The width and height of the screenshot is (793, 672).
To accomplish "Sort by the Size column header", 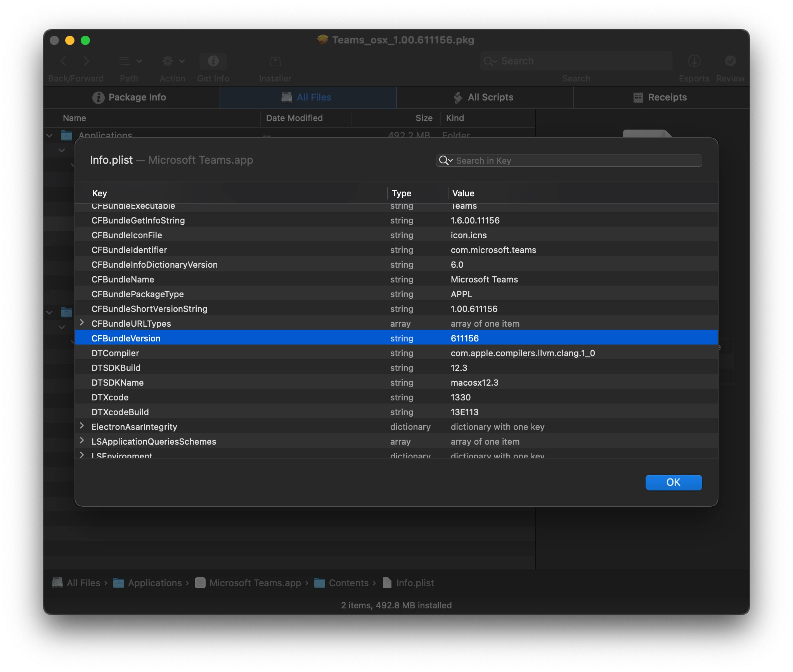I will tap(424, 118).
